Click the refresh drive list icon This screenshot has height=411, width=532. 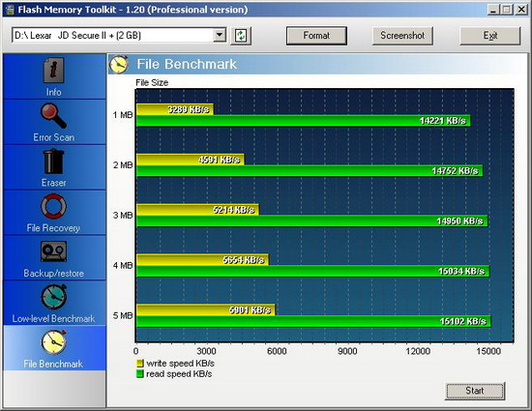[x=241, y=36]
